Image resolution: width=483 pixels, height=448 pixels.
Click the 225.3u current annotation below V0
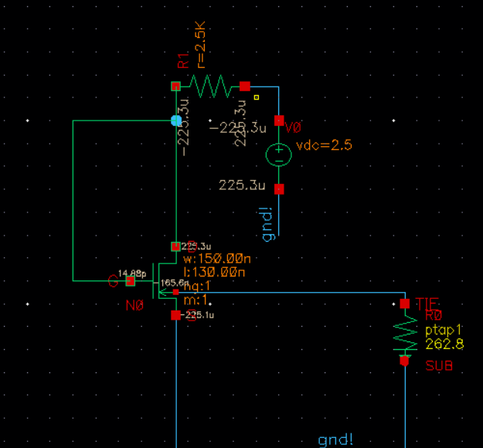[x=242, y=185]
